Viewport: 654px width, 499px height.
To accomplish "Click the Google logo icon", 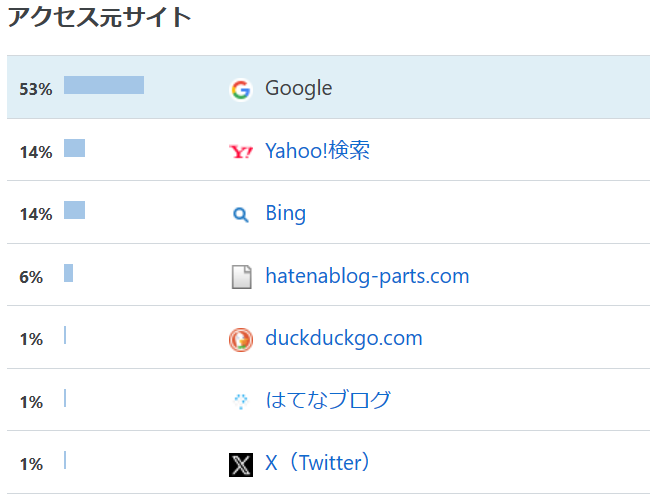I will [x=241, y=89].
